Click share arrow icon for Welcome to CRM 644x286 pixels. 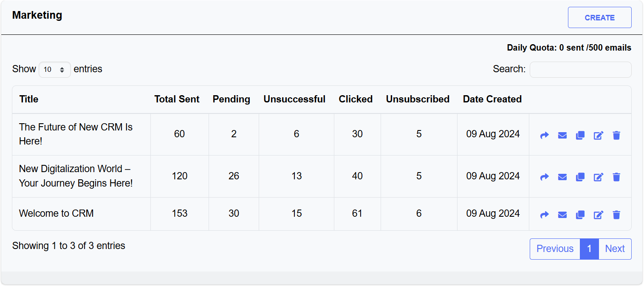click(x=544, y=215)
